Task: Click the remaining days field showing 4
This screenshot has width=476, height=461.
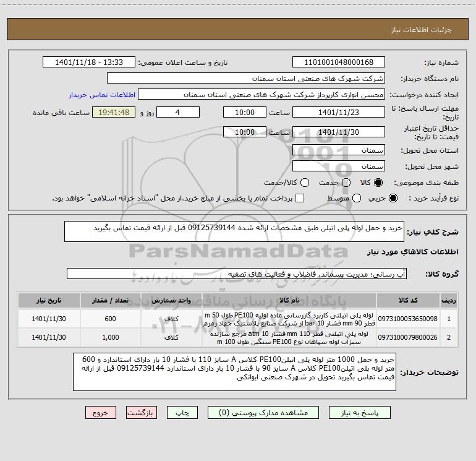Action: (x=178, y=112)
